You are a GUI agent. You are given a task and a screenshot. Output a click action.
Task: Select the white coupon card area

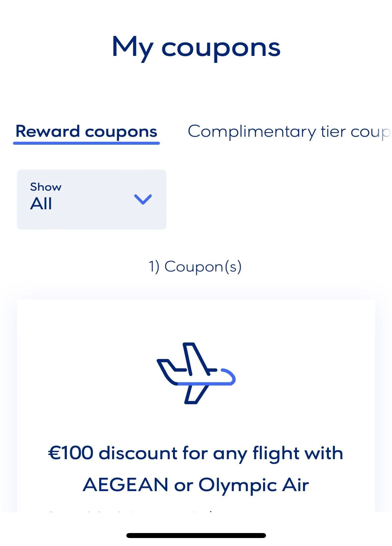(x=196, y=405)
